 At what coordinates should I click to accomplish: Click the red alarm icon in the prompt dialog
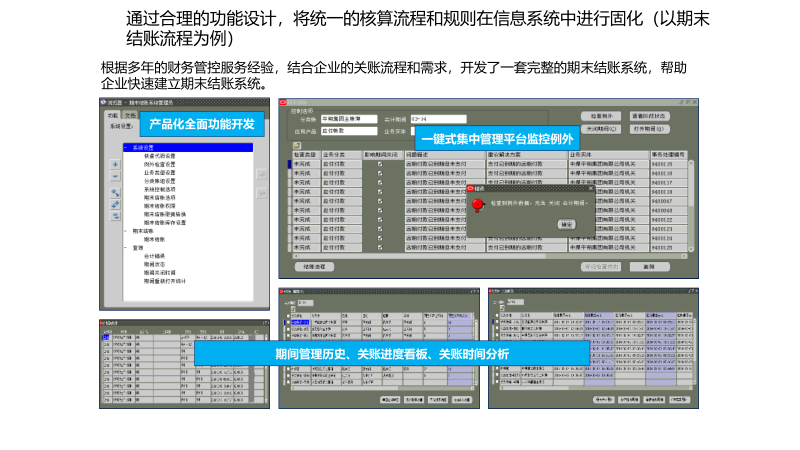(x=478, y=205)
